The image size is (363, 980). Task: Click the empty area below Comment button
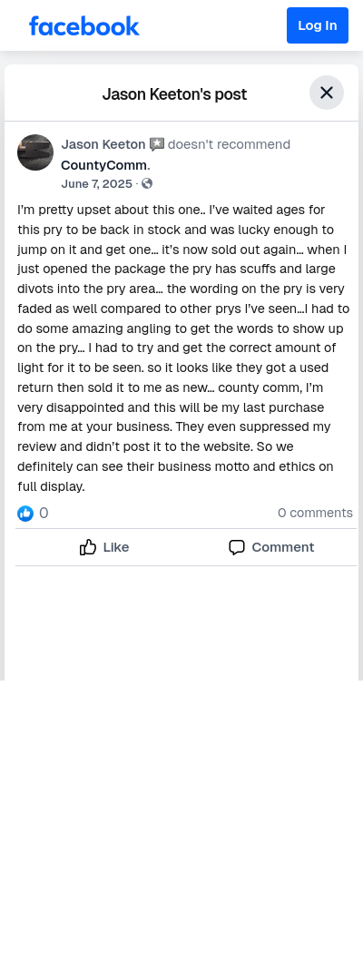[x=181, y=622]
